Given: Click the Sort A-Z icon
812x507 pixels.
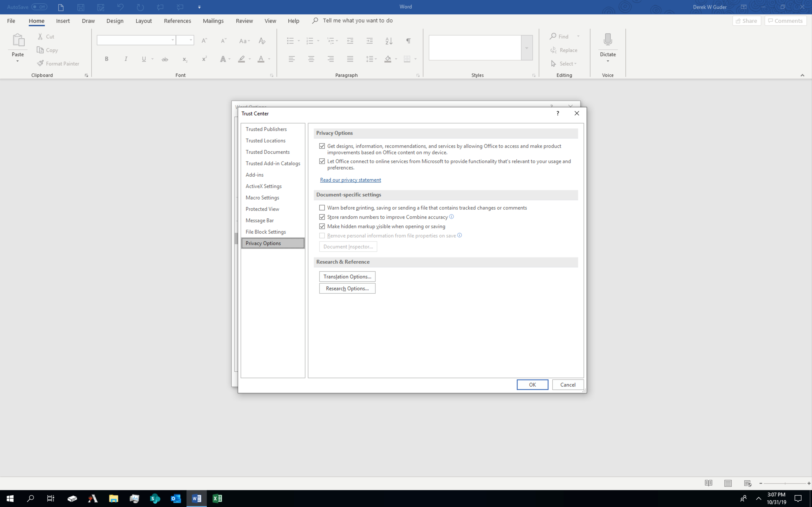Looking at the screenshot, I should (x=388, y=41).
